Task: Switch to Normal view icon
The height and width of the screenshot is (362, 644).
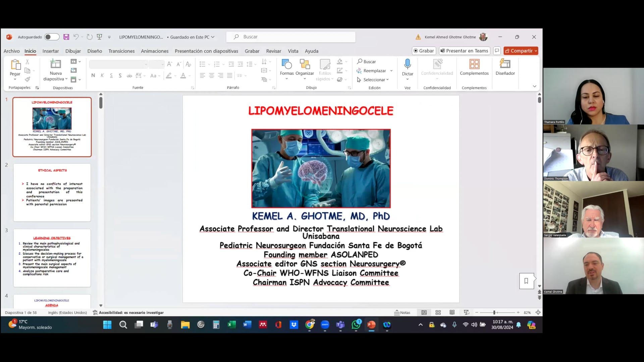Action: click(424, 312)
